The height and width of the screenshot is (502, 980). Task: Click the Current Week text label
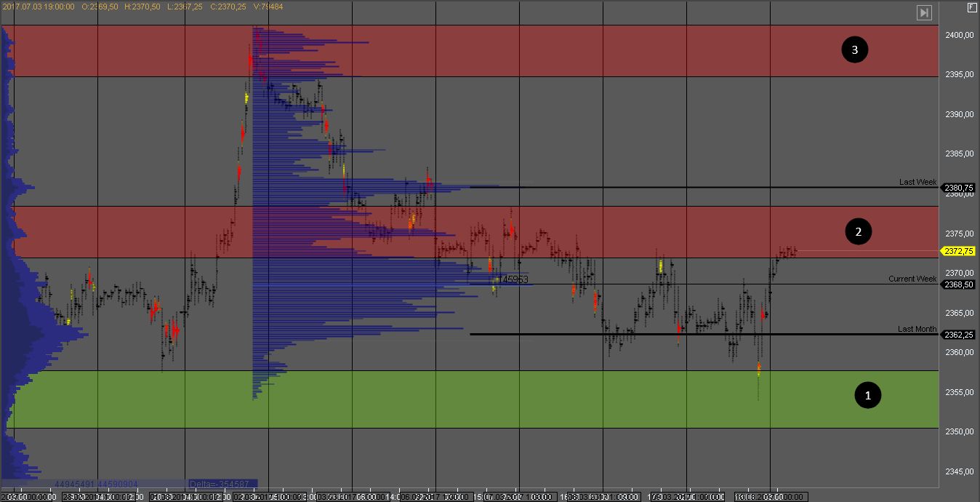pos(912,279)
